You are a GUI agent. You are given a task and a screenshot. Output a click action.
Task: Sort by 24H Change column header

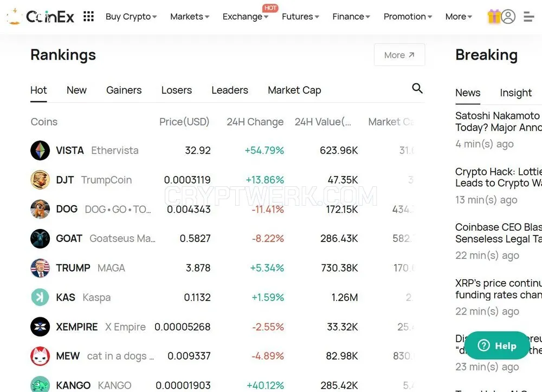pyautogui.click(x=255, y=122)
